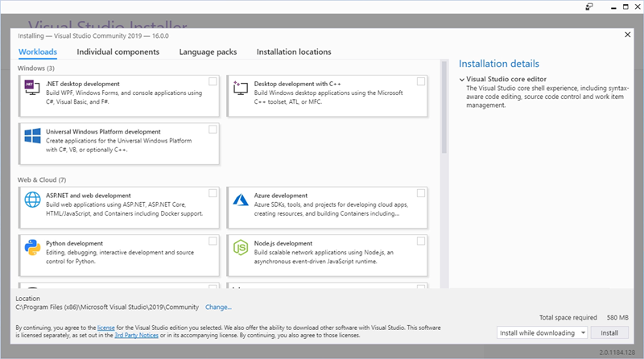Click the Python development logo icon
Viewport: 644px width, 359px height.
(x=32, y=247)
